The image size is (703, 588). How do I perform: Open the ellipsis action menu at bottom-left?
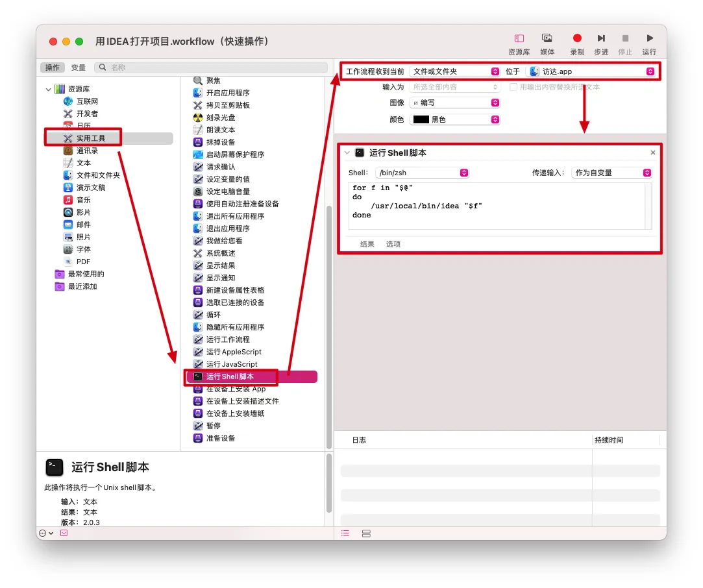pos(46,533)
